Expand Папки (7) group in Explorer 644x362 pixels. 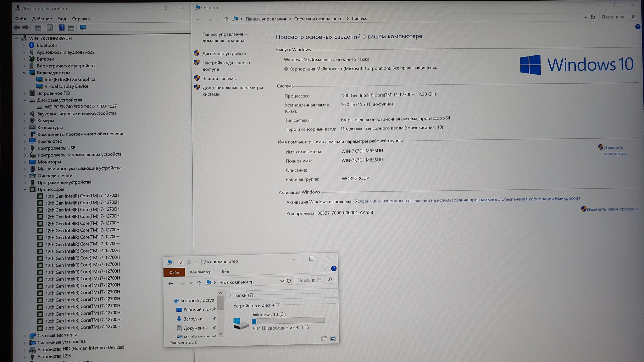[230, 295]
